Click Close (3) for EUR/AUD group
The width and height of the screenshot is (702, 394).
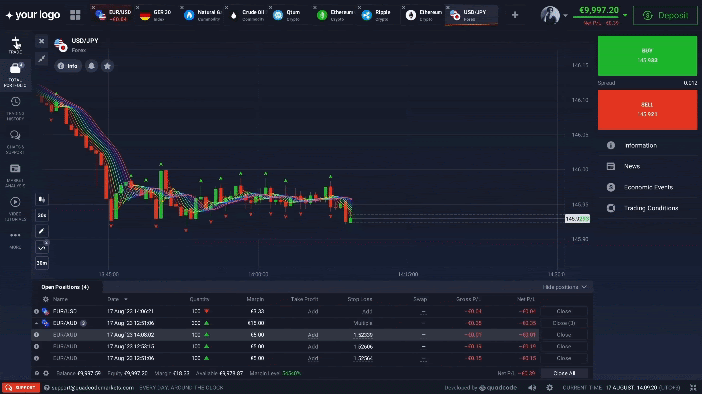pyautogui.click(x=564, y=323)
